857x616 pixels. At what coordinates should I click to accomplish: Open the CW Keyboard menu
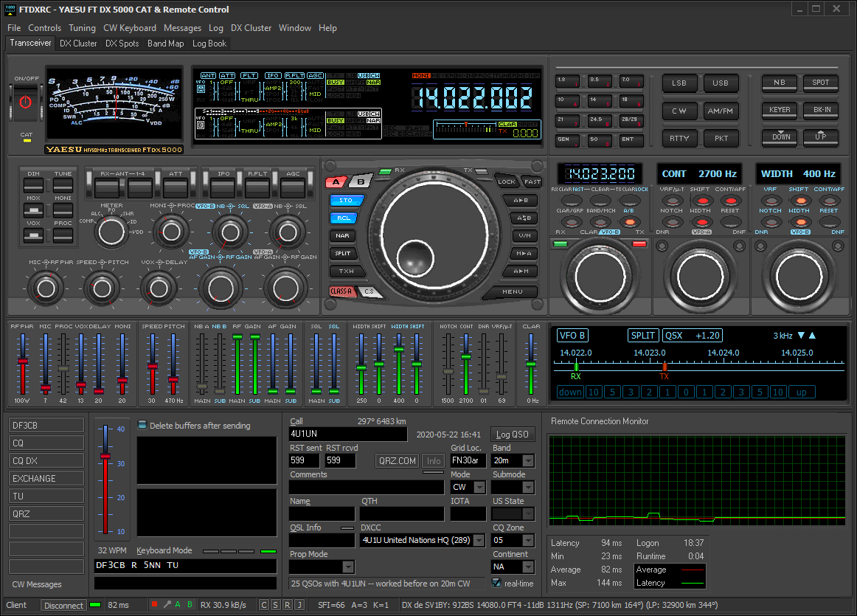[x=130, y=28]
